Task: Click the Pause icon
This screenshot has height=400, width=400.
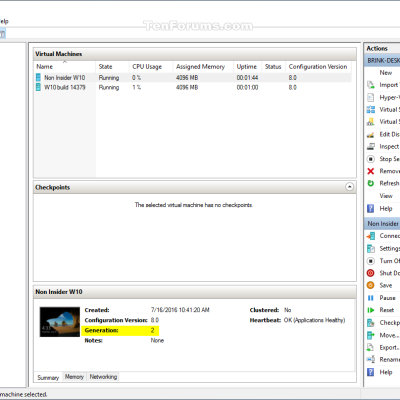Action: [371, 298]
